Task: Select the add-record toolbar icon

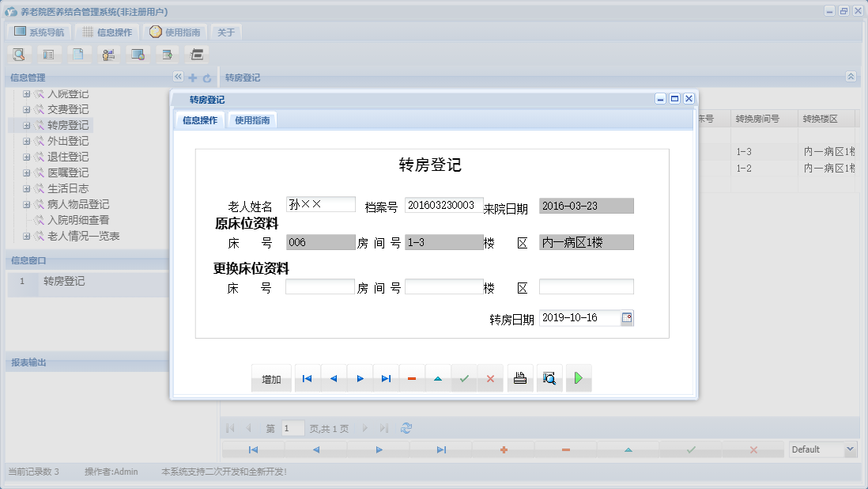Action: pyautogui.click(x=167, y=54)
